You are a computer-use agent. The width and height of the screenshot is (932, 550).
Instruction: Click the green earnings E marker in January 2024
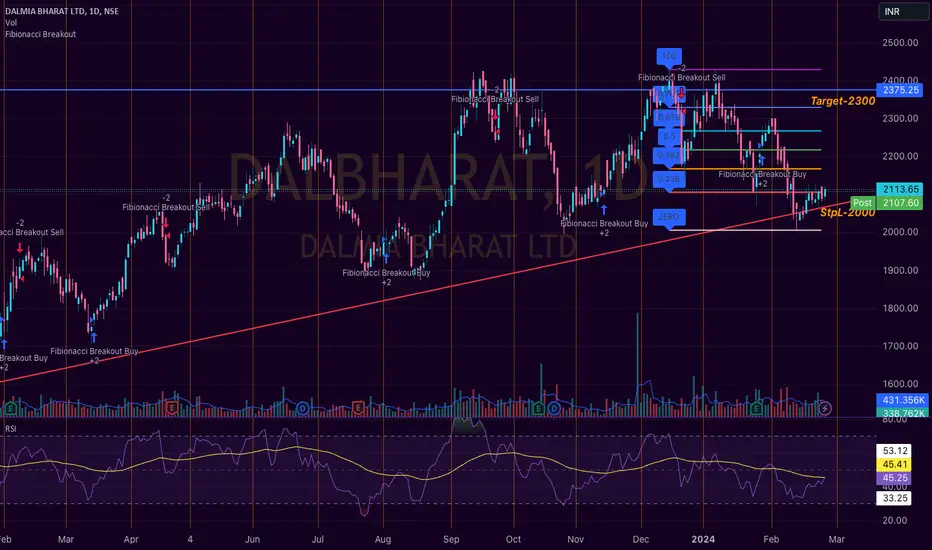pyautogui.click(x=756, y=408)
